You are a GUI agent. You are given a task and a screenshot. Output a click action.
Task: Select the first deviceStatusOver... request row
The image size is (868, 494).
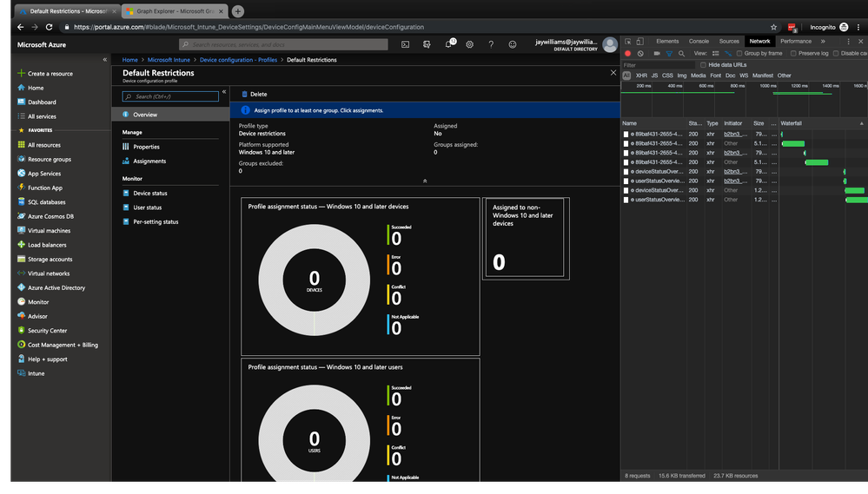699,172
